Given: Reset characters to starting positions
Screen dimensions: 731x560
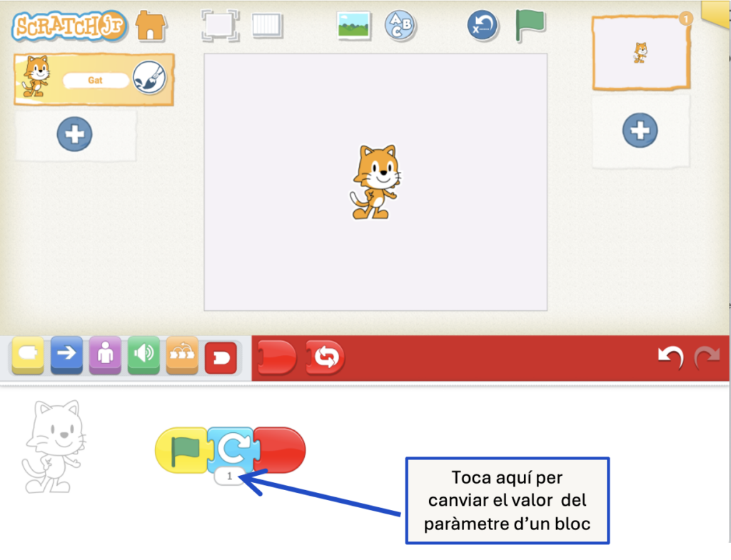Looking at the screenshot, I should click(483, 26).
